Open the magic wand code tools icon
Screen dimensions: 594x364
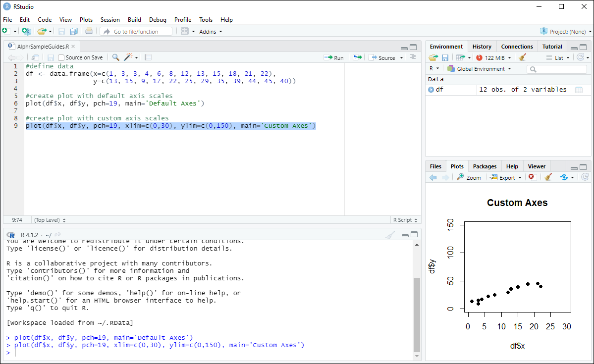[128, 57]
